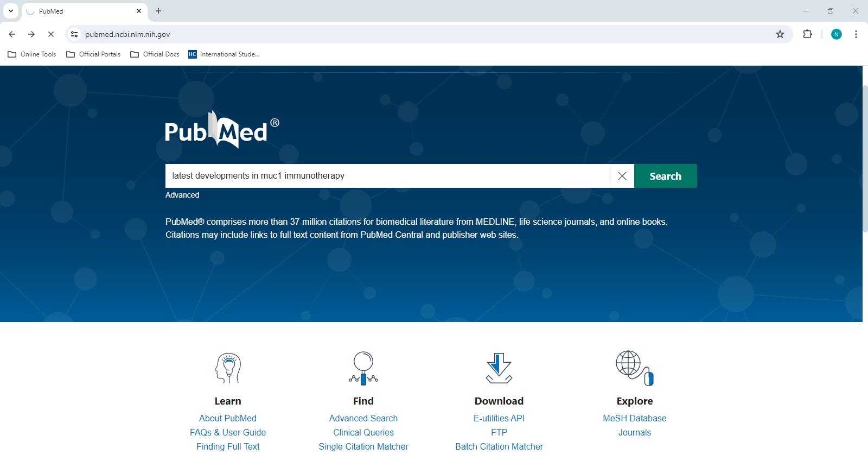Open Official Docs bookmarks folder
The height and width of the screenshot is (467, 868).
tap(155, 54)
